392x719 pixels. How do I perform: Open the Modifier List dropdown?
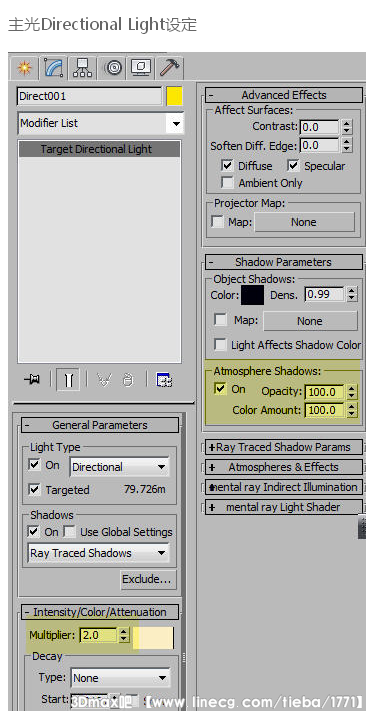pyautogui.click(x=100, y=123)
